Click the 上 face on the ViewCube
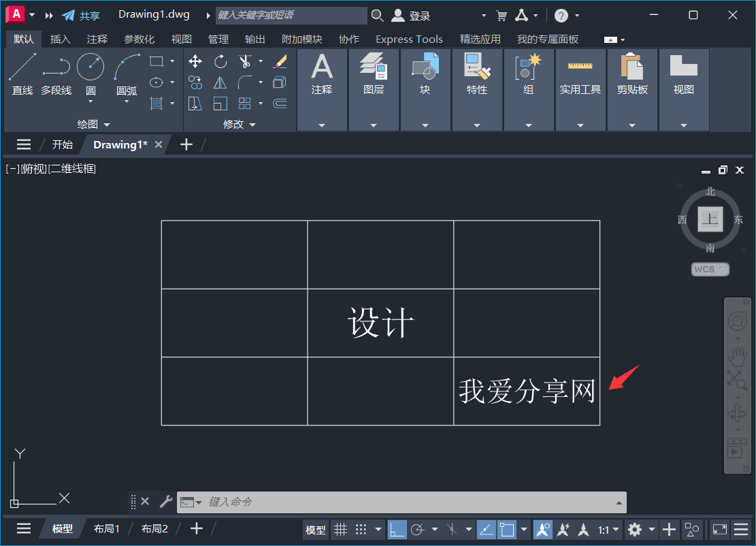Viewport: 756px width, 546px height. 710,220
